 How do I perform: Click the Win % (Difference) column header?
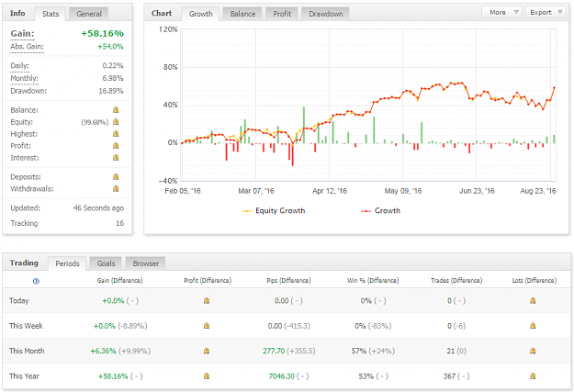373,281
